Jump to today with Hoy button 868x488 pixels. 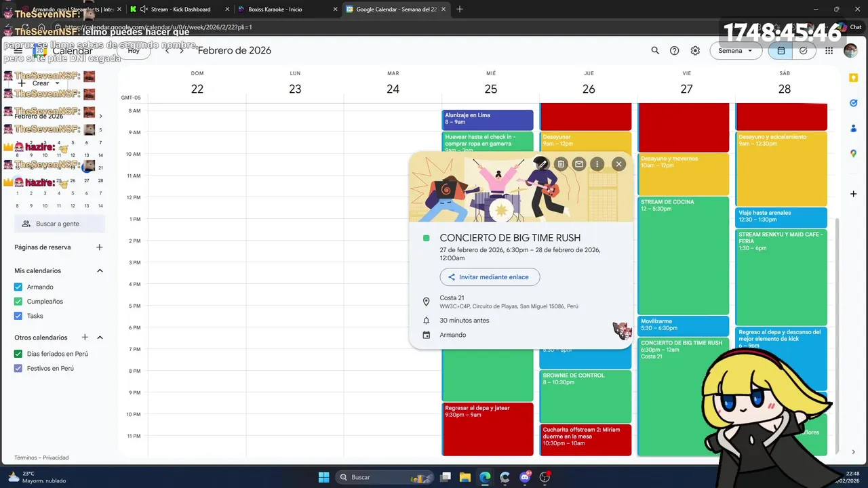click(x=134, y=51)
